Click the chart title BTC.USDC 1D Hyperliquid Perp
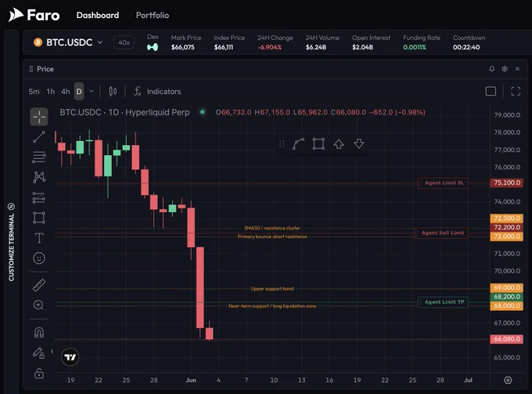 124,112
